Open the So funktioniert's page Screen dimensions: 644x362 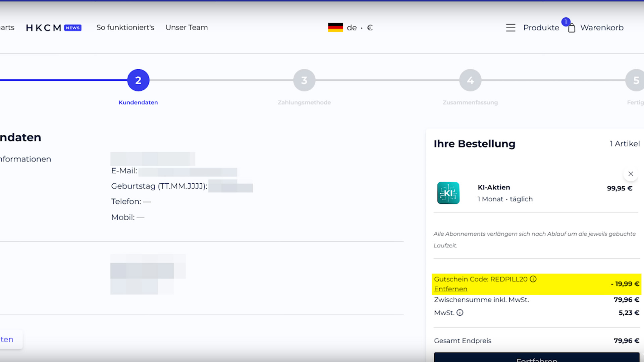(125, 27)
